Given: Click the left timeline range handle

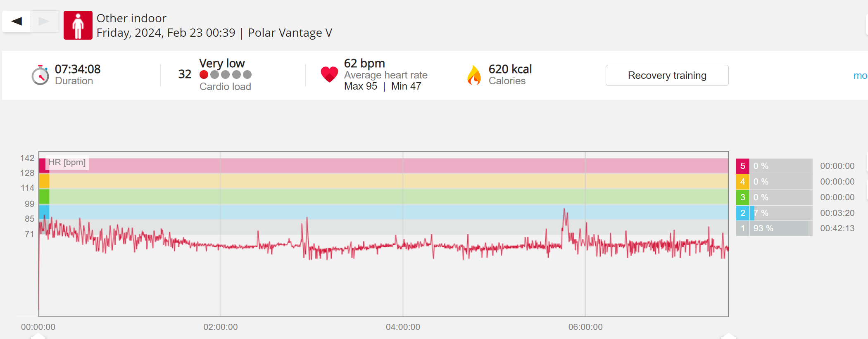Looking at the screenshot, I should point(38,336).
